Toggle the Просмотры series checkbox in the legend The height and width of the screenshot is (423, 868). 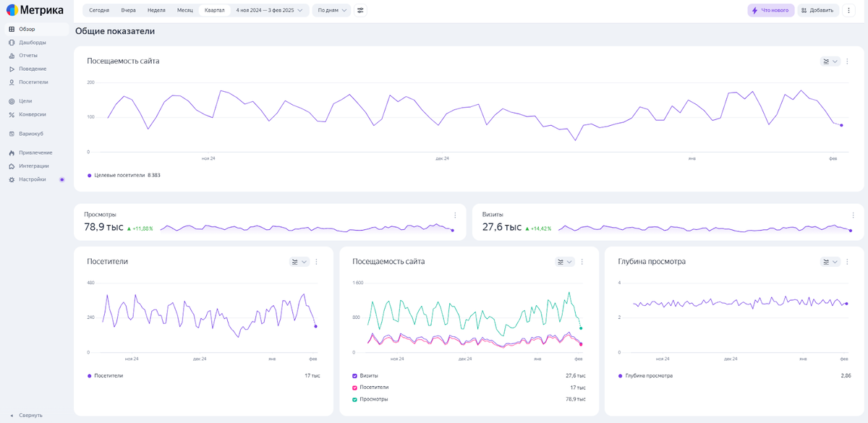(x=354, y=399)
